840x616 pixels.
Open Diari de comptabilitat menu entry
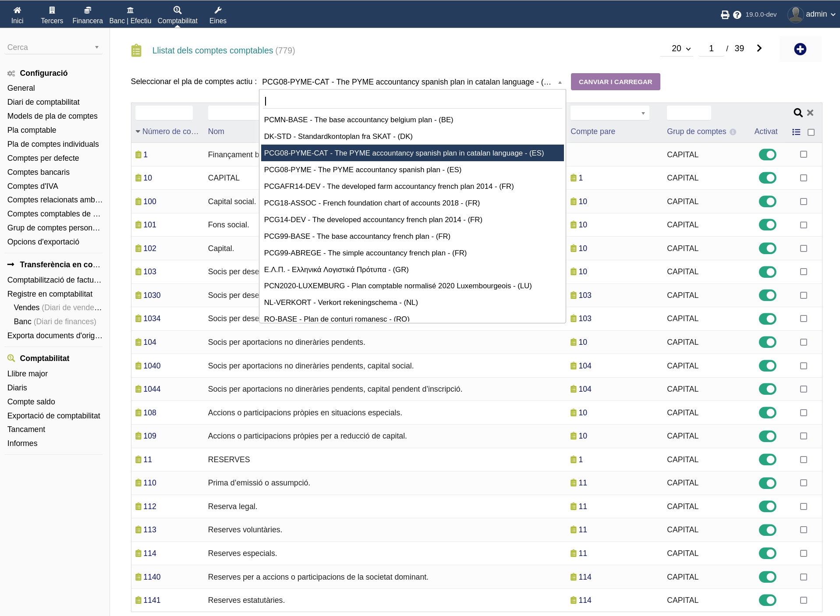43,102
